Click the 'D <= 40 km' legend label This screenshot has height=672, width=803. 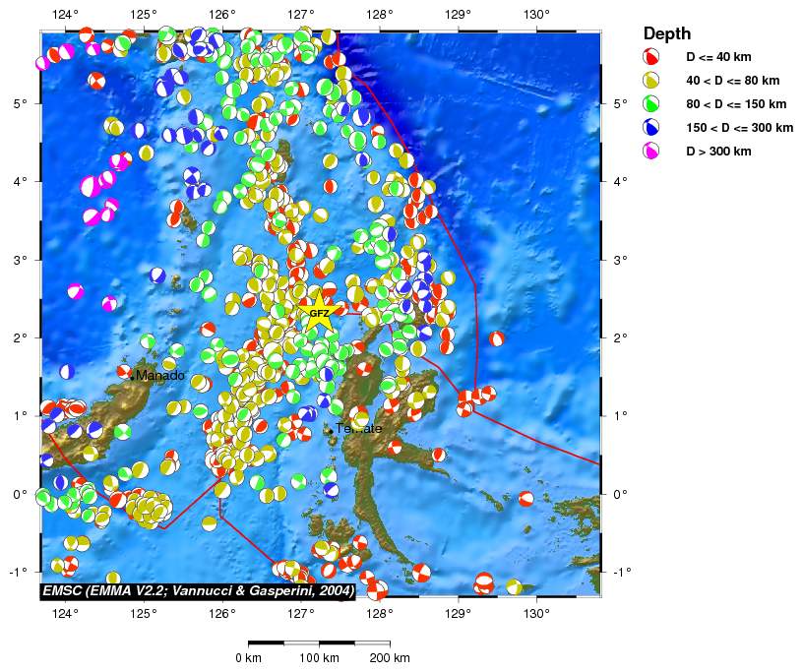718,57
